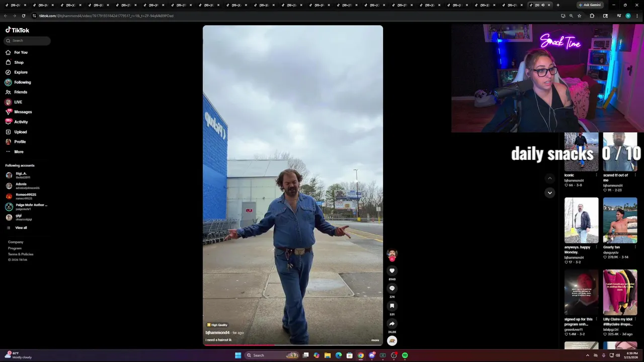Image resolution: width=644 pixels, height=362 pixels.
Task: Expand the More menu
Action: 15,151
